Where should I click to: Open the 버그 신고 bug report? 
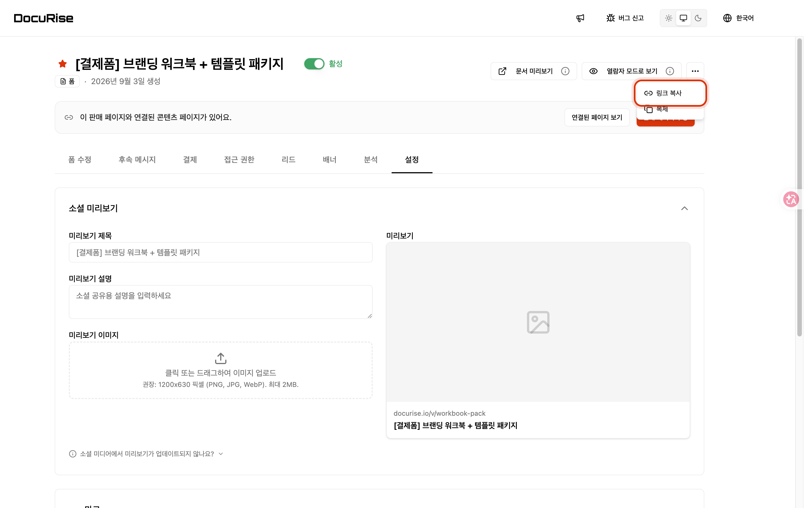(625, 18)
